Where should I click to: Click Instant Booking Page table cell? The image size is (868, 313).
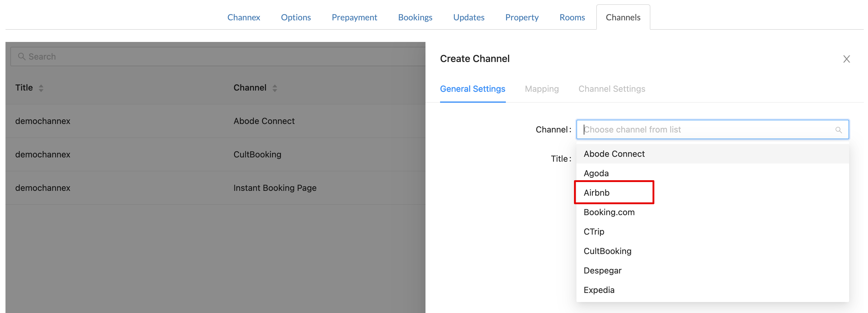tap(275, 188)
